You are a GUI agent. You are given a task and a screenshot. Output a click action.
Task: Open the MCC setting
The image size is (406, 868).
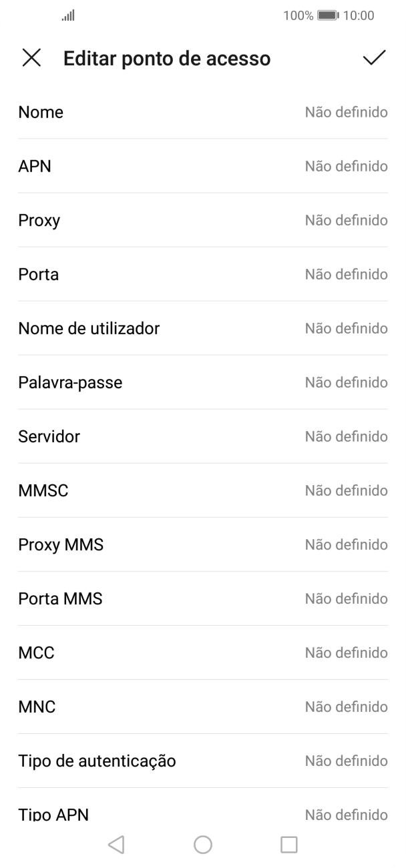202,653
